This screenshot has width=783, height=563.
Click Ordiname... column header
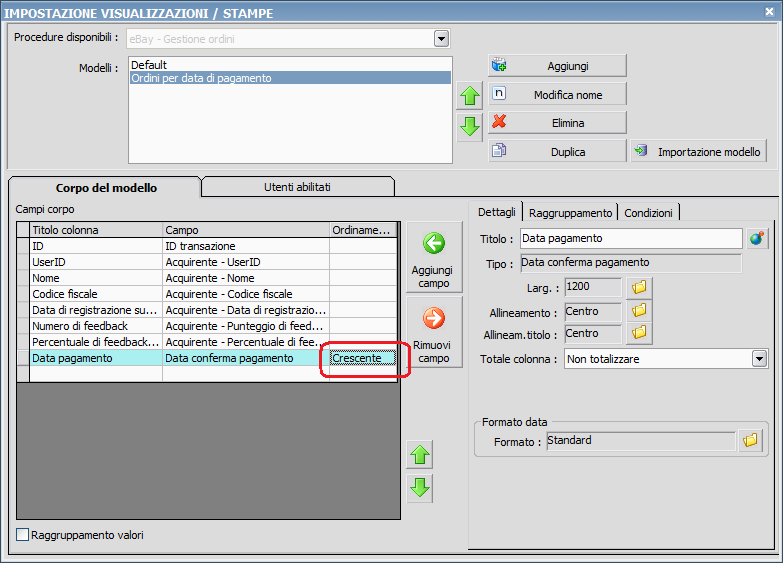363,230
